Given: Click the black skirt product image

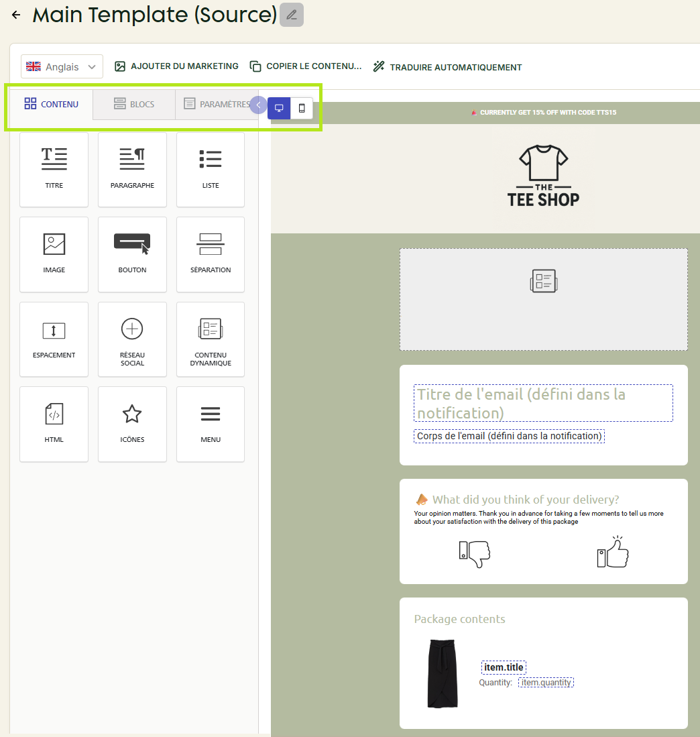Looking at the screenshot, I should (443, 673).
